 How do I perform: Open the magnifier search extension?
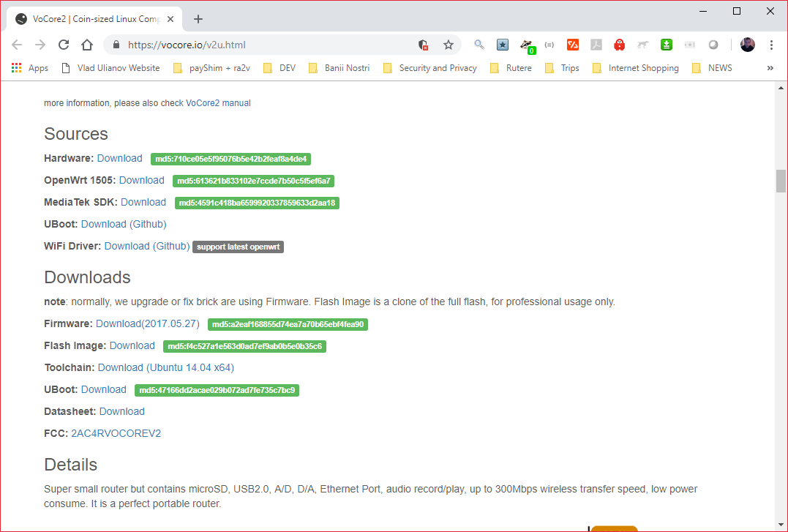coord(479,45)
